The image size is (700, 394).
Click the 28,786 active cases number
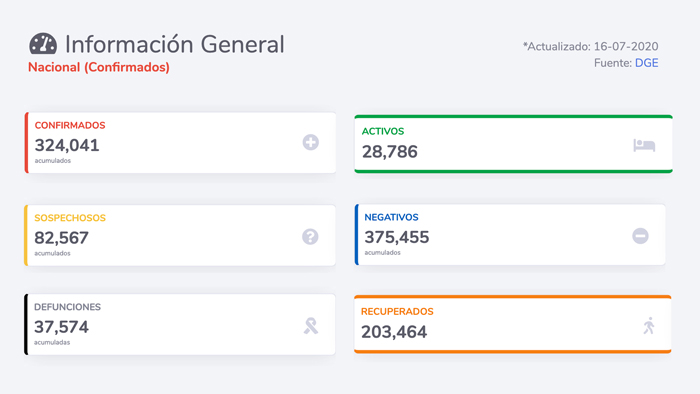pos(390,152)
